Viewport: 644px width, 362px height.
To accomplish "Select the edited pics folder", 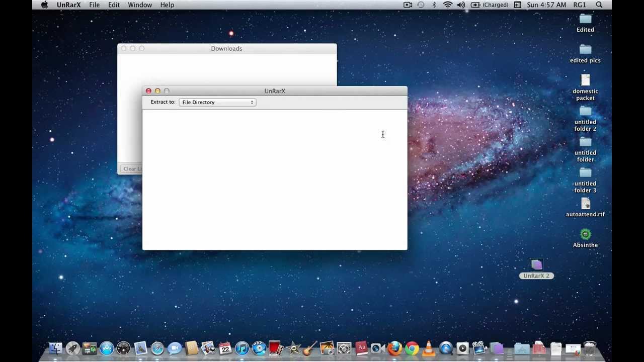I will click(x=585, y=54).
